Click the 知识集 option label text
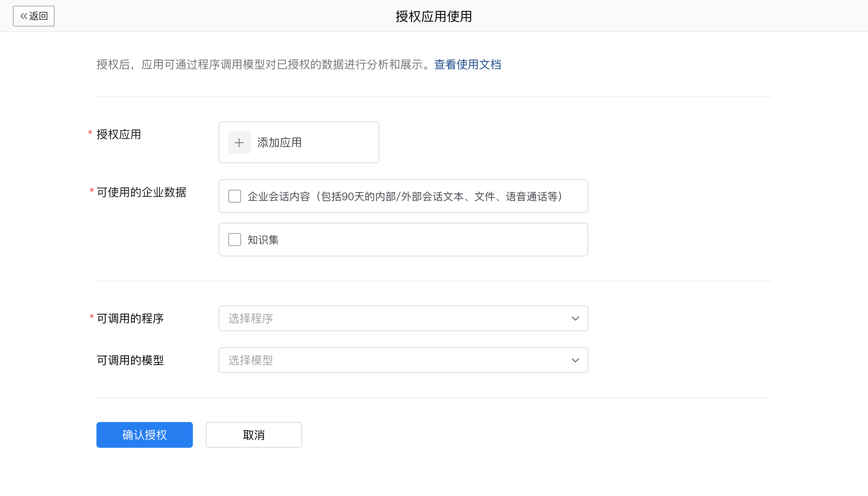 (263, 240)
